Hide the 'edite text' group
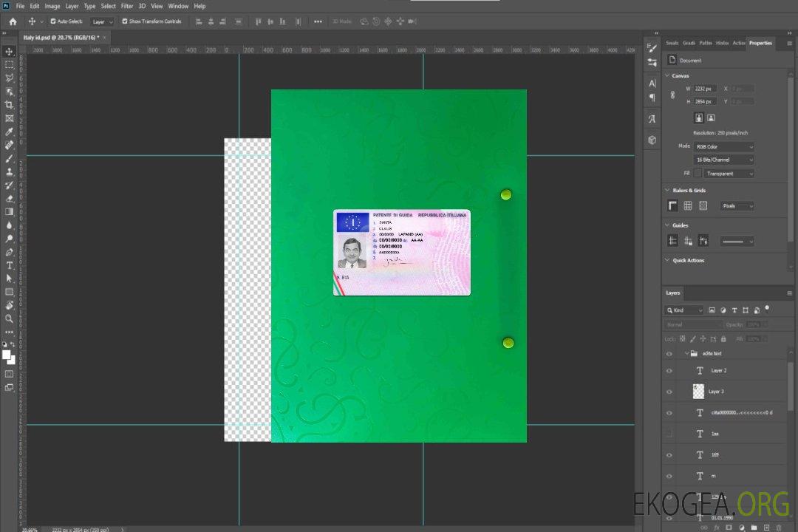798x532 pixels. click(x=669, y=354)
